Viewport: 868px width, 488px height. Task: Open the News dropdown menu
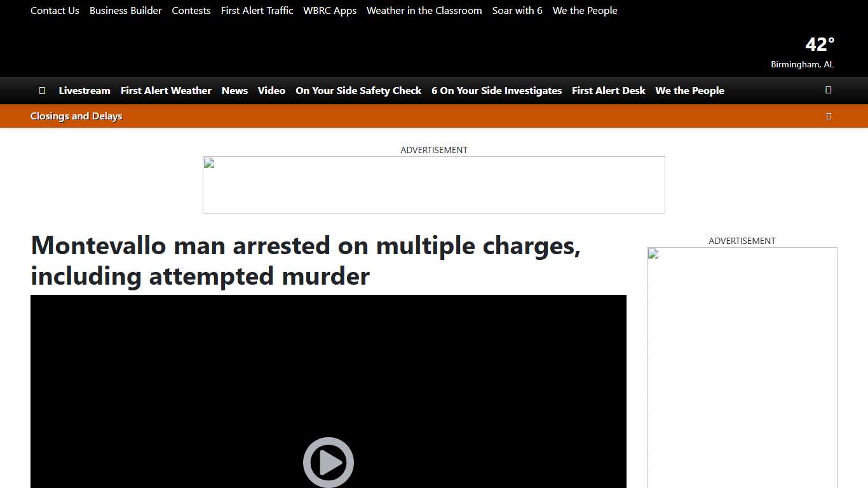pyautogui.click(x=234, y=90)
